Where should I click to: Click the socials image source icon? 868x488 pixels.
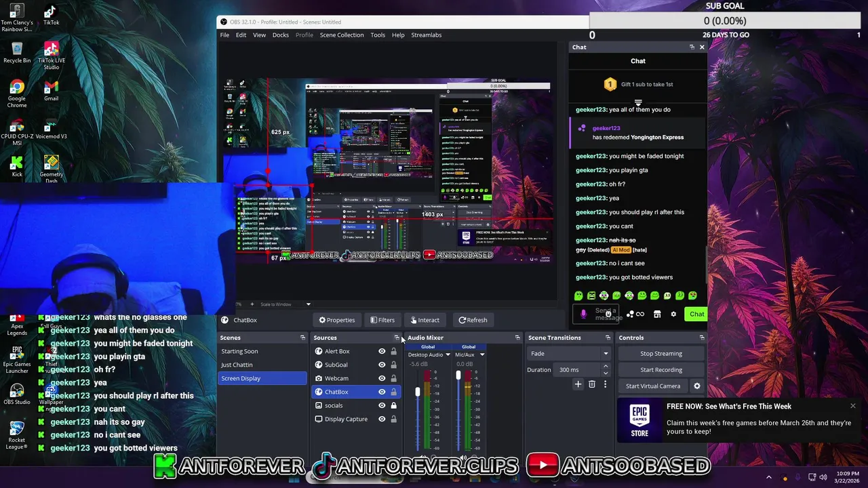point(319,405)
